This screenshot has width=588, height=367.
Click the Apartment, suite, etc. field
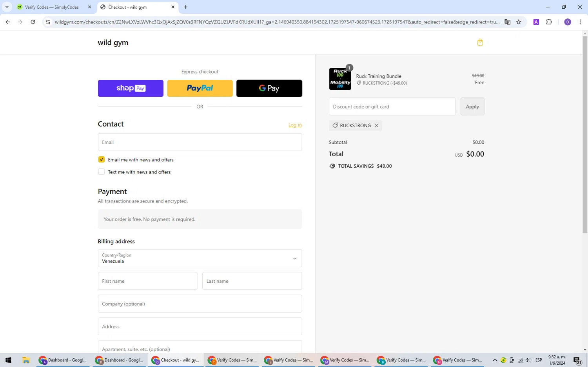coord(200,347)
